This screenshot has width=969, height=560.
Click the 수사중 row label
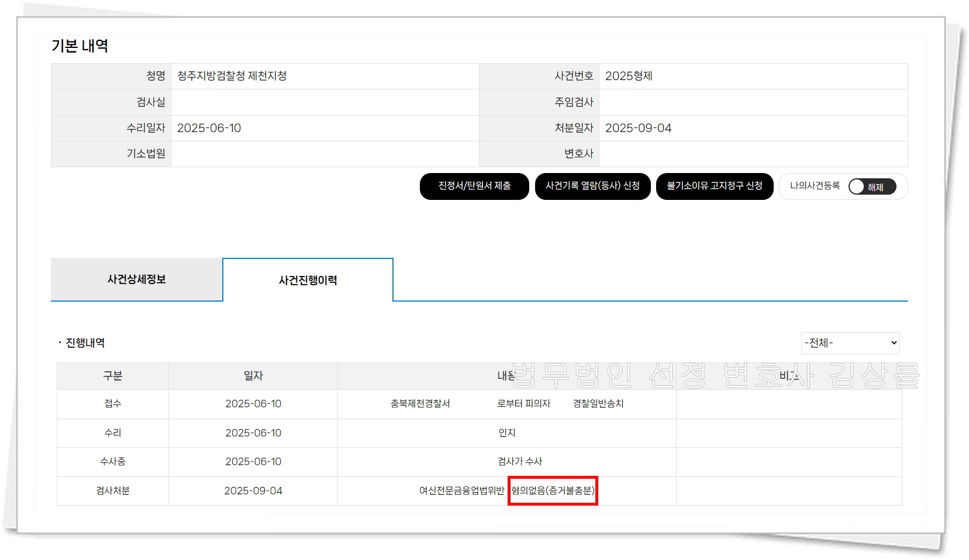[x=112, y=462]
